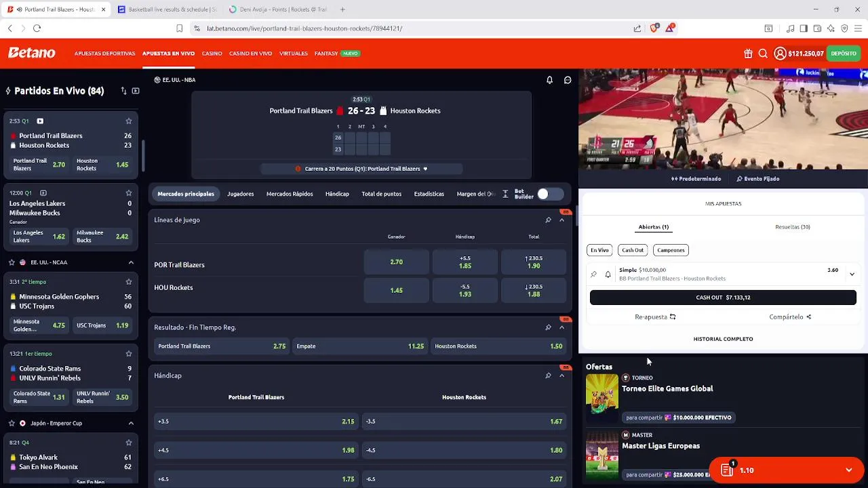Collapse the EE. UU. - NCAA league group
Viewport: 868px width, 488px height.
point(131,262)
